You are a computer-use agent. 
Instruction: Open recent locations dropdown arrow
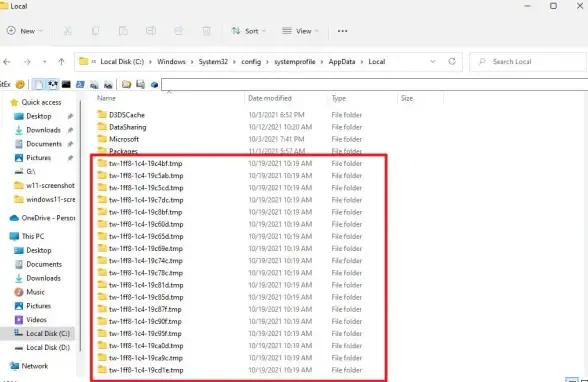tap(44, 62)
